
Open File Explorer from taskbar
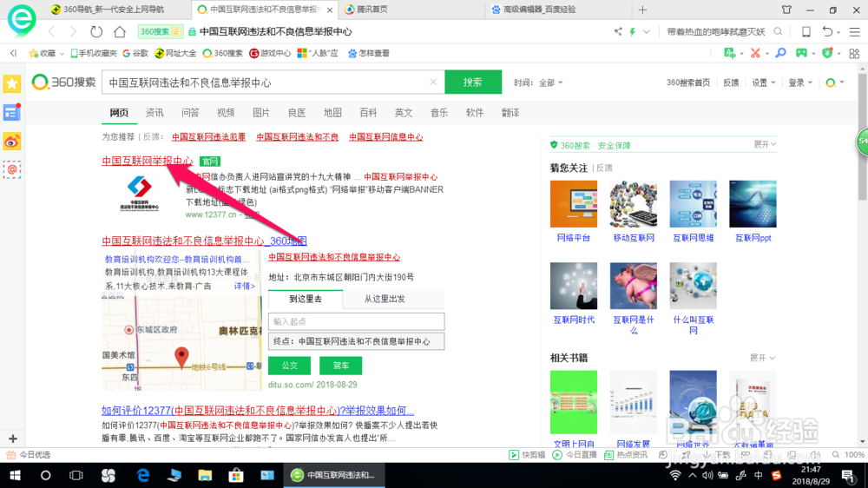(205, 475)
